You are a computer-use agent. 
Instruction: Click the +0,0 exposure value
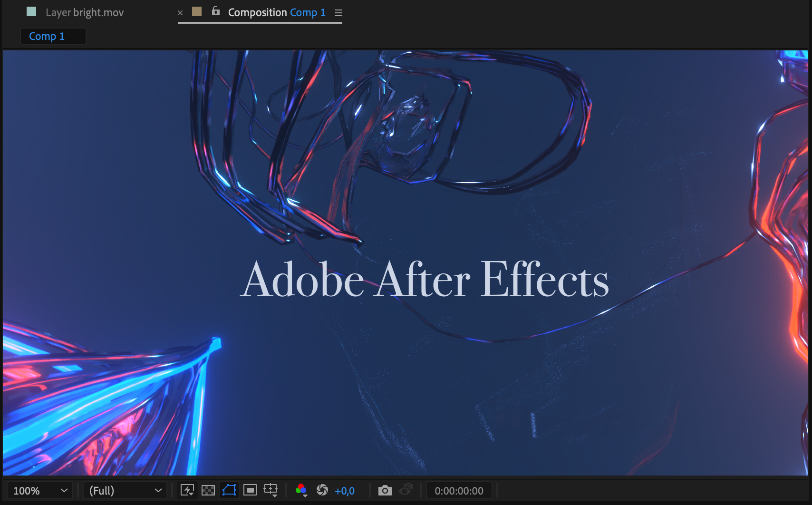click(x=345, y=491)
